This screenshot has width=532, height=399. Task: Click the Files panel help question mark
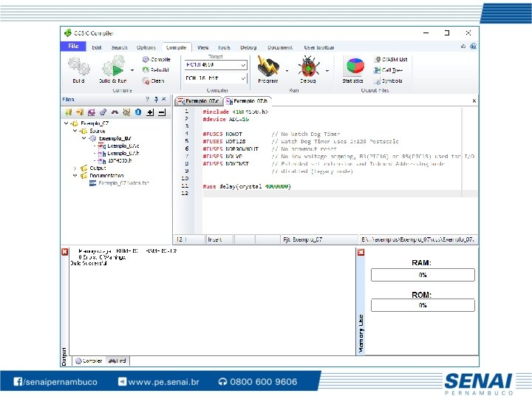148,100
